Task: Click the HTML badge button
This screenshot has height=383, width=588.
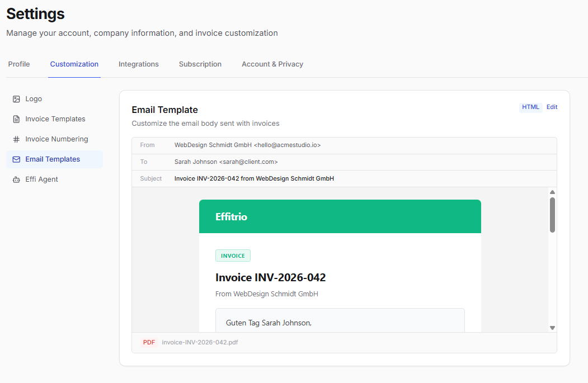Action: pos(530,107)
